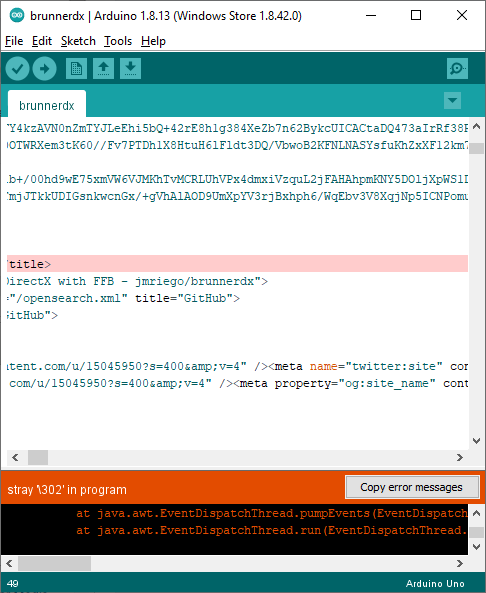Create a new sketch via page icon

click(76, 68)
